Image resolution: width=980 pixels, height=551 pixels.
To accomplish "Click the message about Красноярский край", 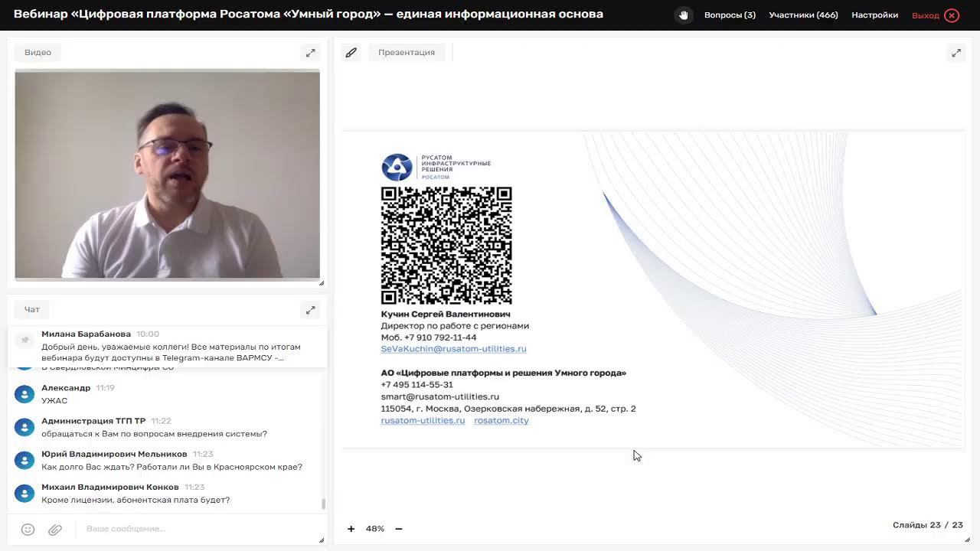I will [171, 467].
